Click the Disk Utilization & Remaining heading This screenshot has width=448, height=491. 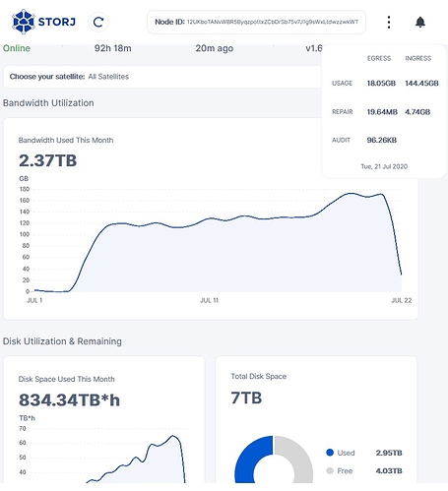62,341
